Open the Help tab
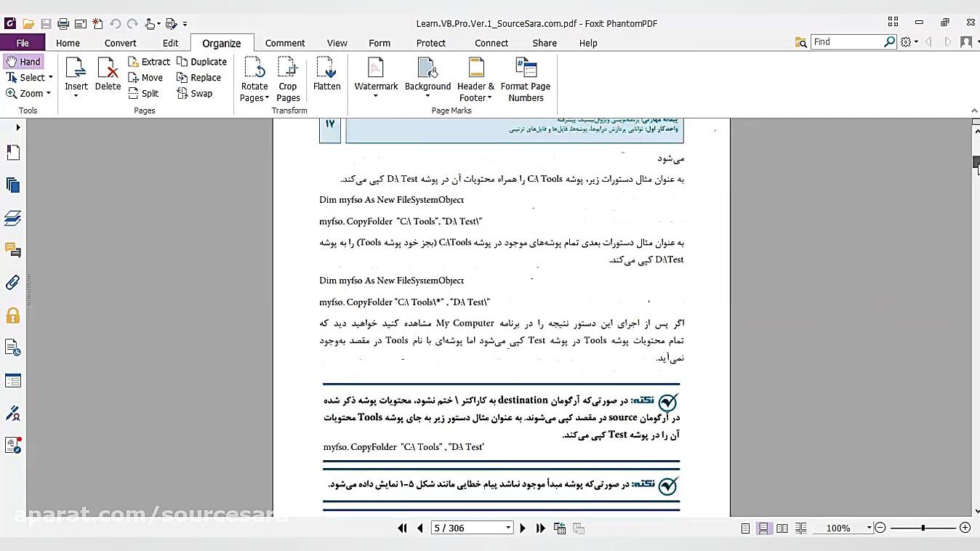 point(588,43)
